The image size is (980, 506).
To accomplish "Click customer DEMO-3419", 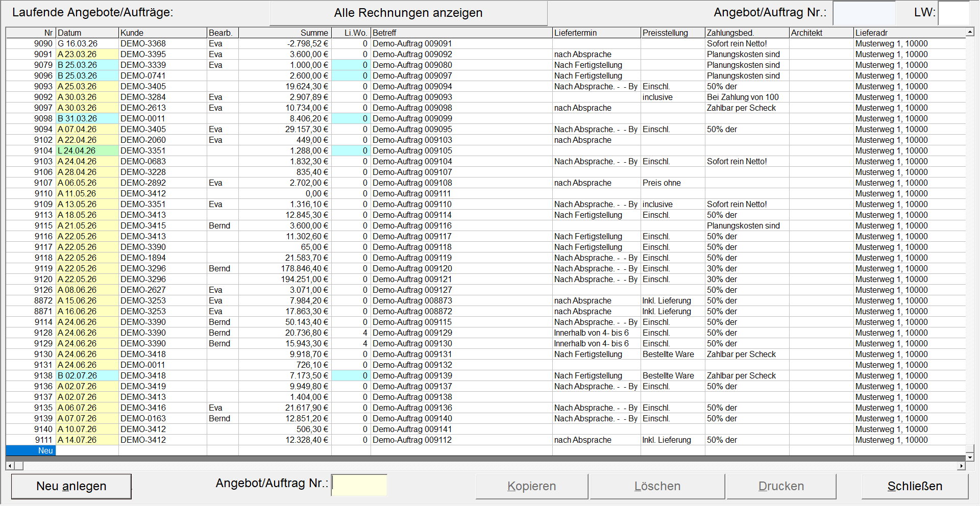I will pos(163,387).
